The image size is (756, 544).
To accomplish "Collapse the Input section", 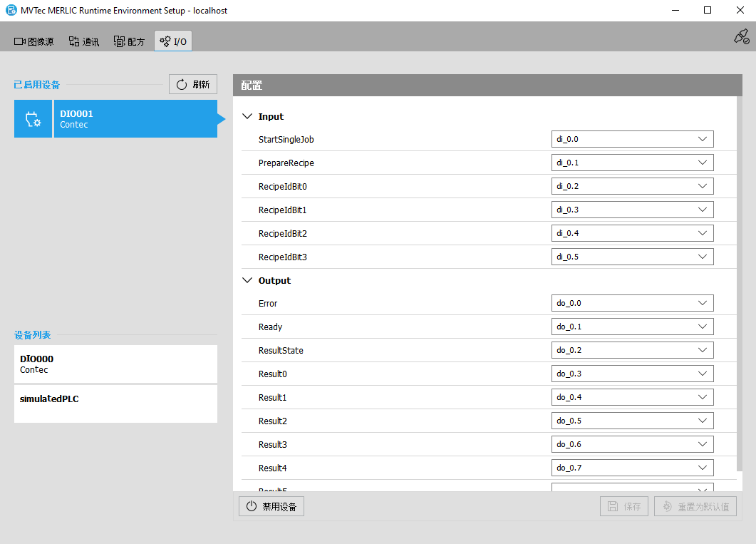I will [248, 116].
